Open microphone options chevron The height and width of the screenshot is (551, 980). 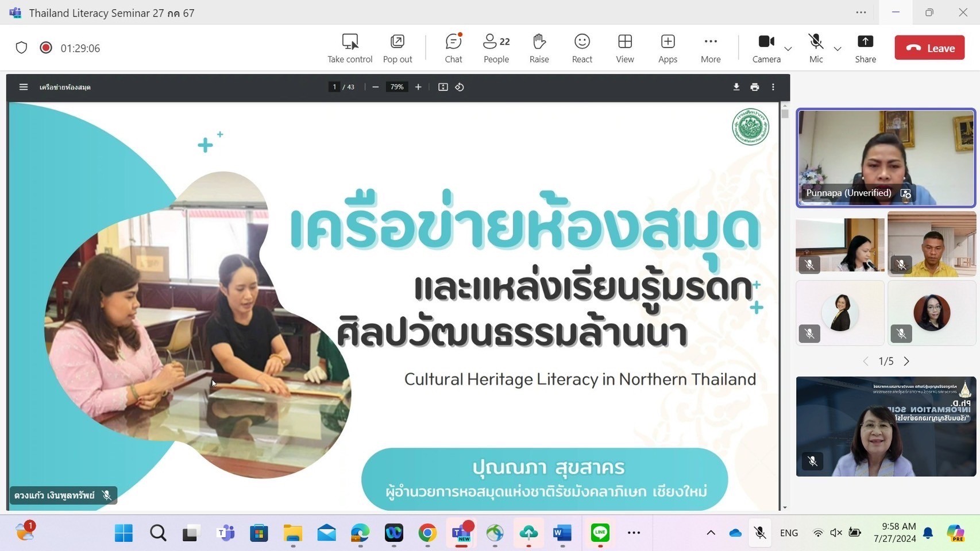click(x=837, y=49)
